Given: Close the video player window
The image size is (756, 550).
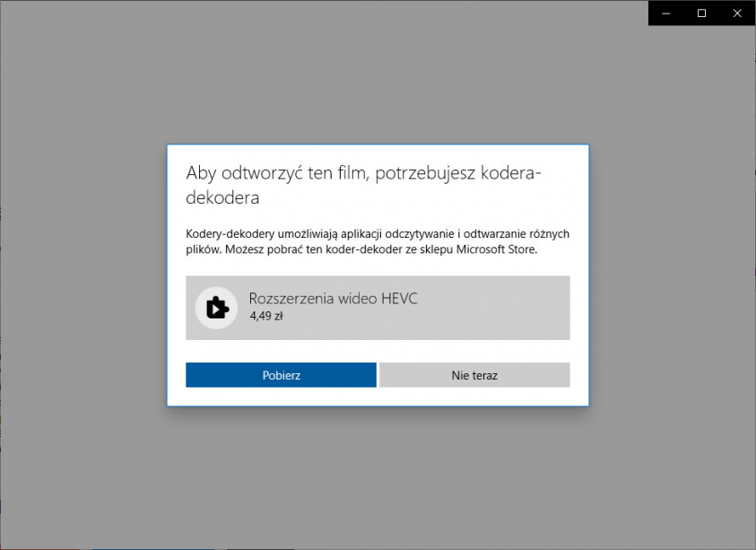Looking at the screenshot, I should tap(736, 13).
